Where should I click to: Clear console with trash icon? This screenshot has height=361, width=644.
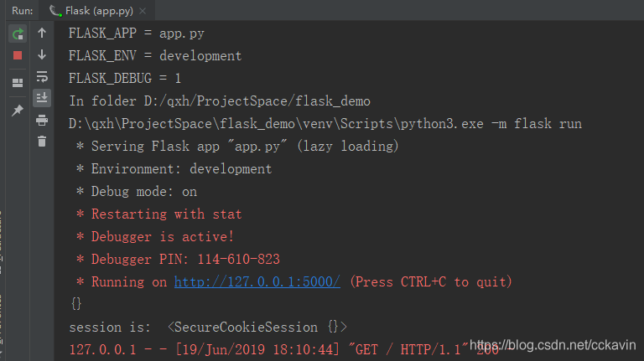[42, 142]
